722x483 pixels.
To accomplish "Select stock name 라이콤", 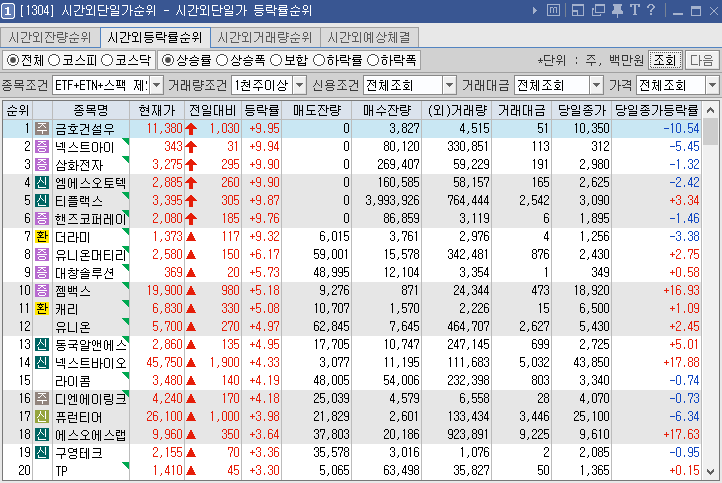I will [73, 380].
